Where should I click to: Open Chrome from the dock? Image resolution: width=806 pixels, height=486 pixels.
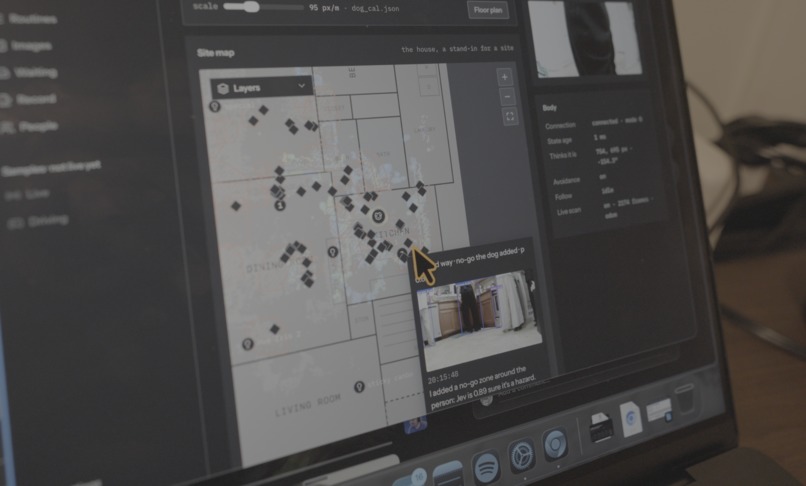click(555, 444)
